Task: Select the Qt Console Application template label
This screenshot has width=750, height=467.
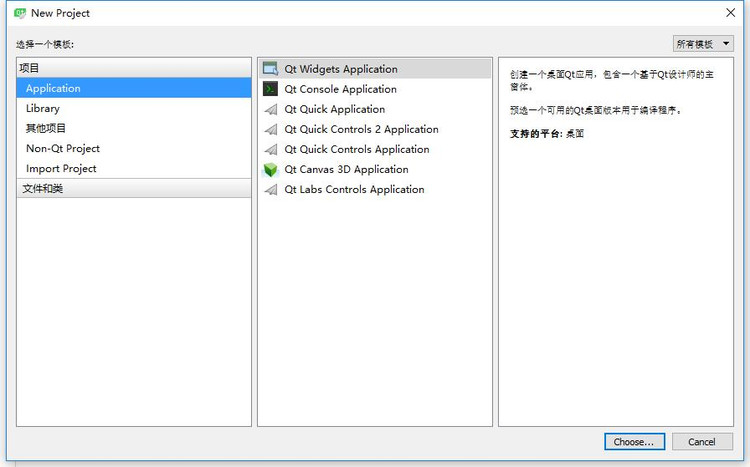Action: pos(340,89)
